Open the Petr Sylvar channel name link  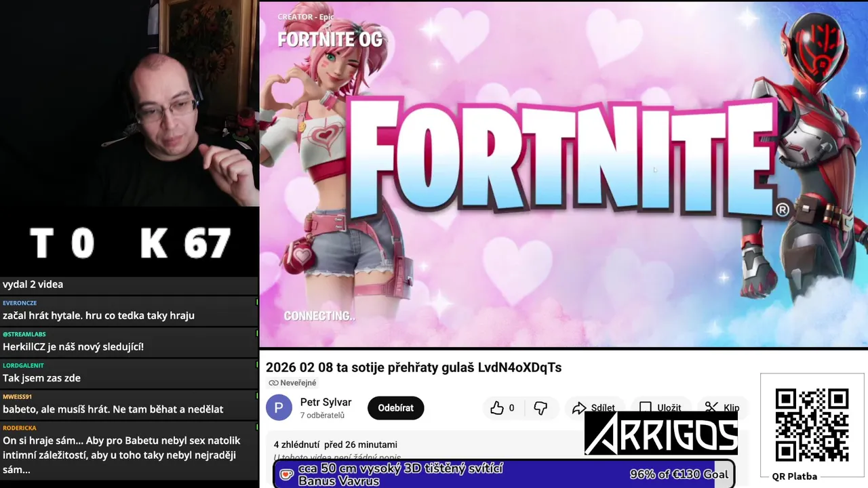pos(325,403)
